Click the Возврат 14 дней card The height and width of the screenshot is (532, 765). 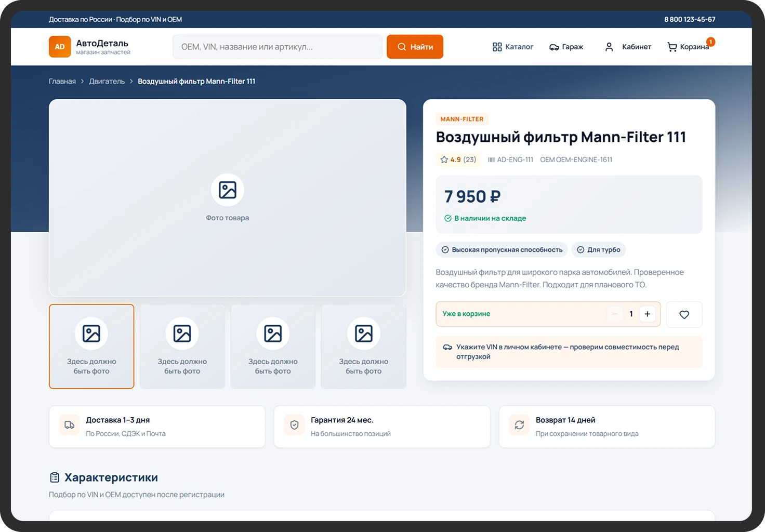coord(607,427)
